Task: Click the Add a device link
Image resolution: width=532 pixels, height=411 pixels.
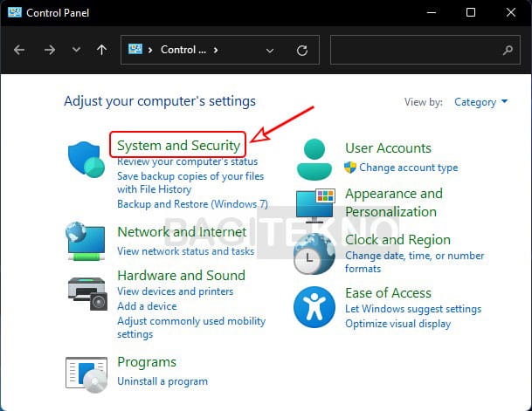Action: (x=147, y=306)
